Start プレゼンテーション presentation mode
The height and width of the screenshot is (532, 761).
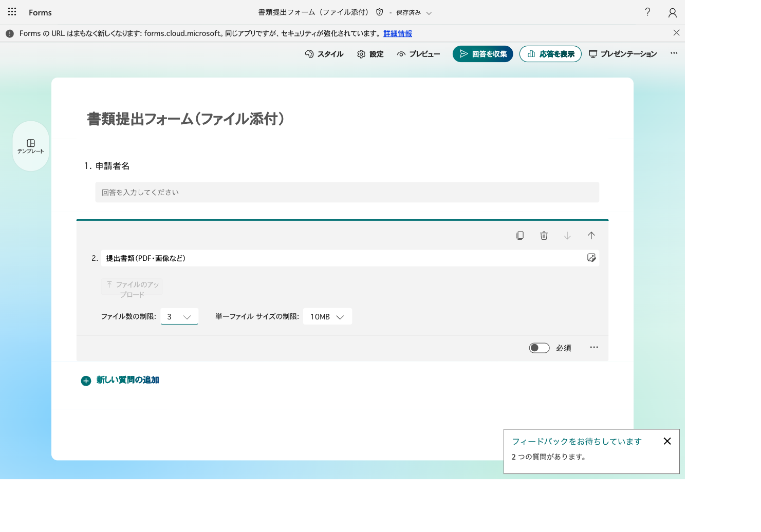(x=623, y=54)
